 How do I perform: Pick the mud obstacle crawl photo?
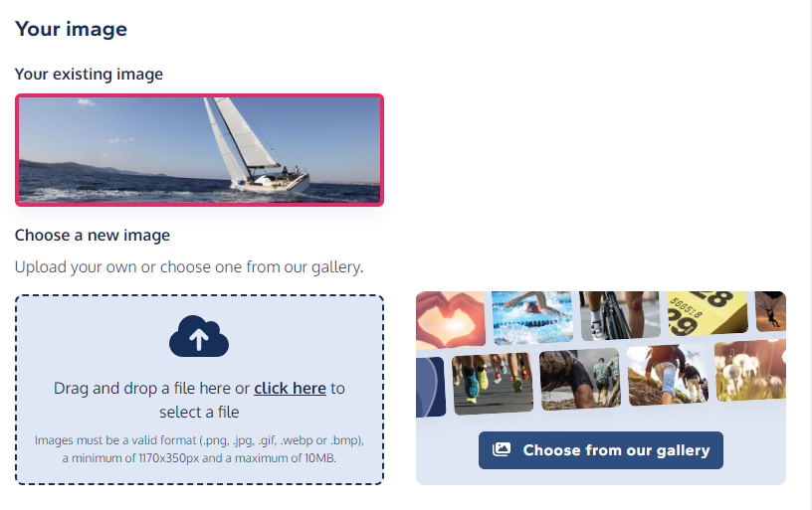point(580,379)
